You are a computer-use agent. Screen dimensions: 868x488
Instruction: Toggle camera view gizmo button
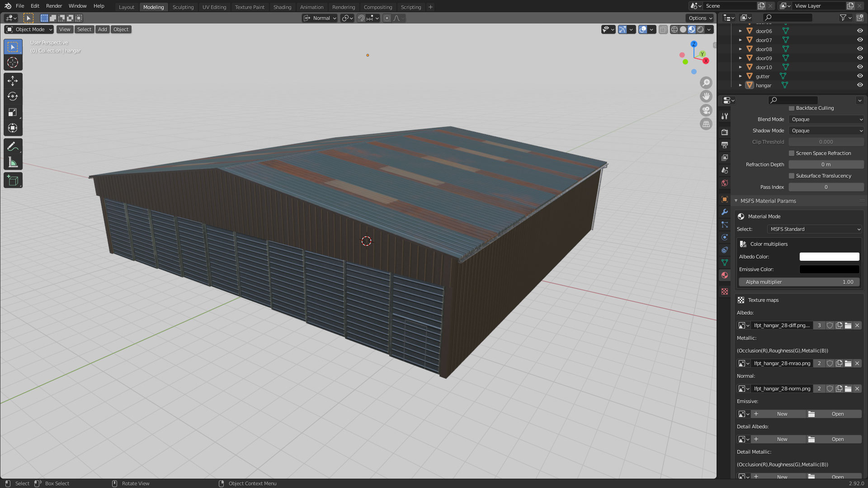click(x=706, y=110)
